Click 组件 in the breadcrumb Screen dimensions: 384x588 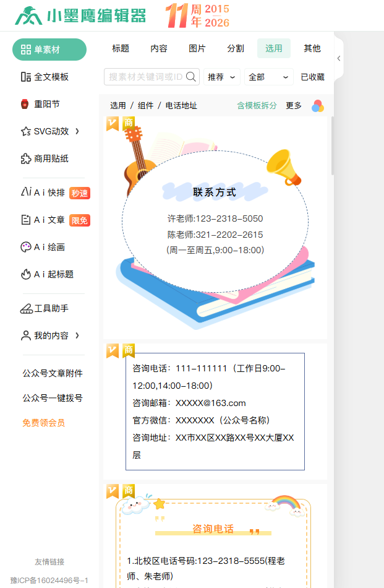pyautogui.click(x=146, y=105)
